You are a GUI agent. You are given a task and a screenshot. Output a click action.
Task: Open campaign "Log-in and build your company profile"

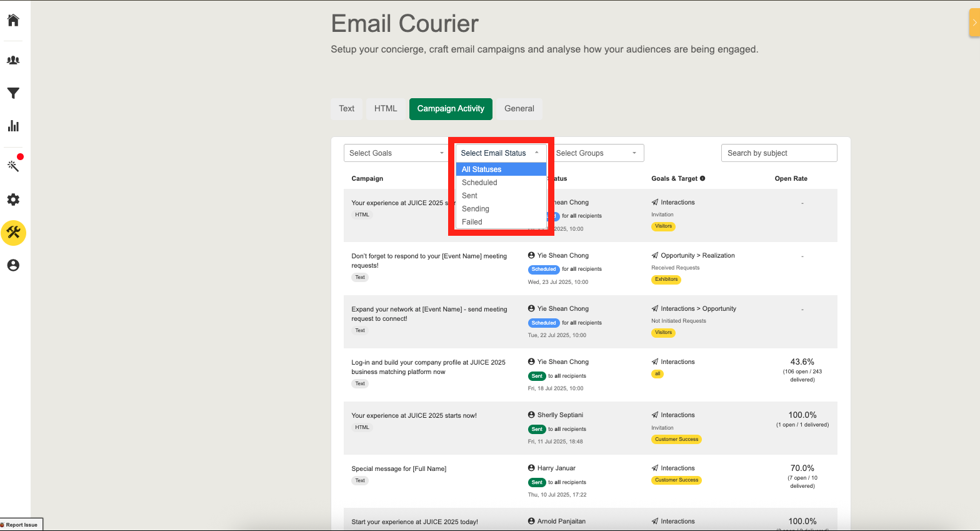428,367
